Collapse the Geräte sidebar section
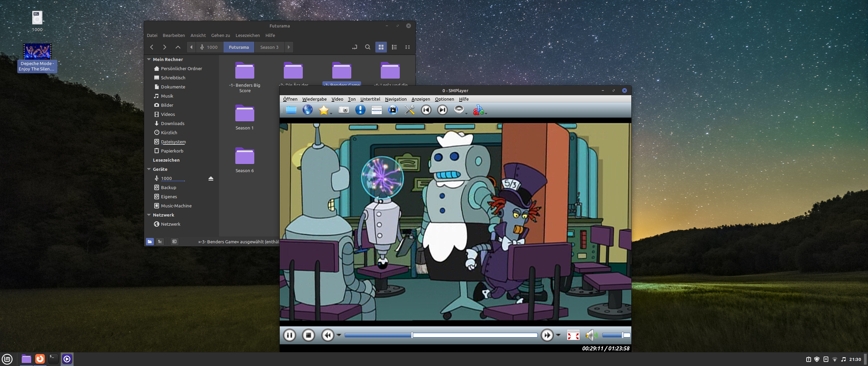Image resolution: width=868 pixels, height=366 pixels. 149,169
